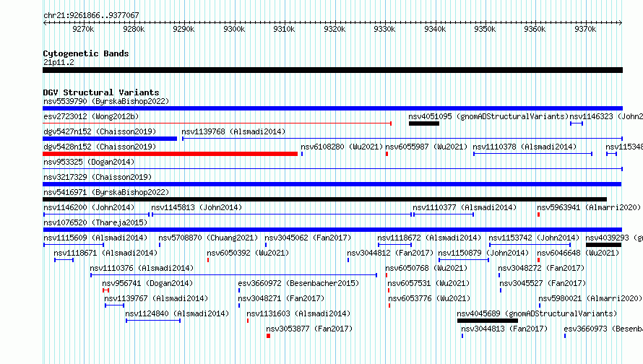The height and width of the screenshot is (364, 643).
Task: Open nsv1124840 (Alsmadi2014) label
Action: coord(177,313)
